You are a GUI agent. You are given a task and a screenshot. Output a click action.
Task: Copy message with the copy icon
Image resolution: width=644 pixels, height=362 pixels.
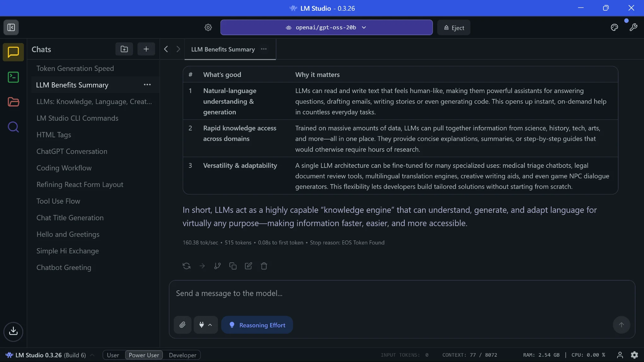pos(233,266)
